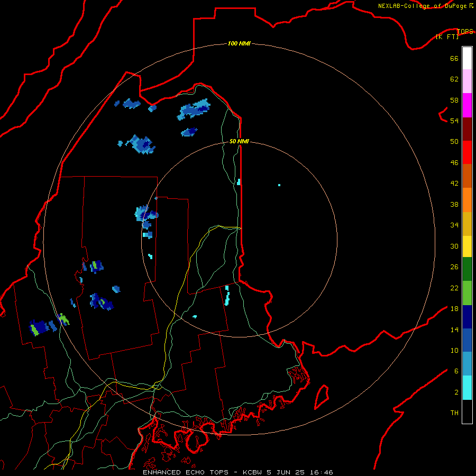
Task: Click the Enhanced Echo Tops KCBW caption
Action: (237, 472)
